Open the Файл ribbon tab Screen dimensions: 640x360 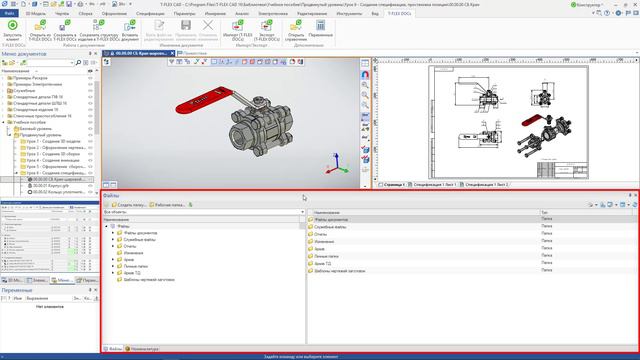(x=9, y=13)
